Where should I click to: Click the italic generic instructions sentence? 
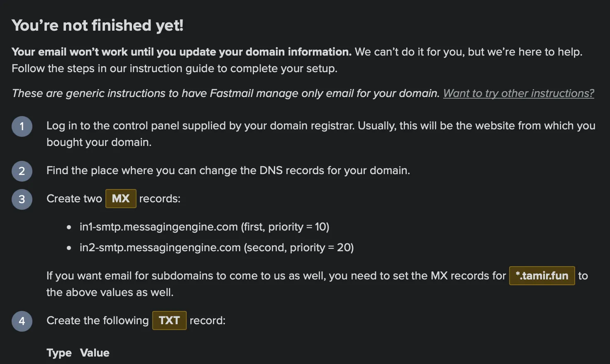[x=225, y=93]
